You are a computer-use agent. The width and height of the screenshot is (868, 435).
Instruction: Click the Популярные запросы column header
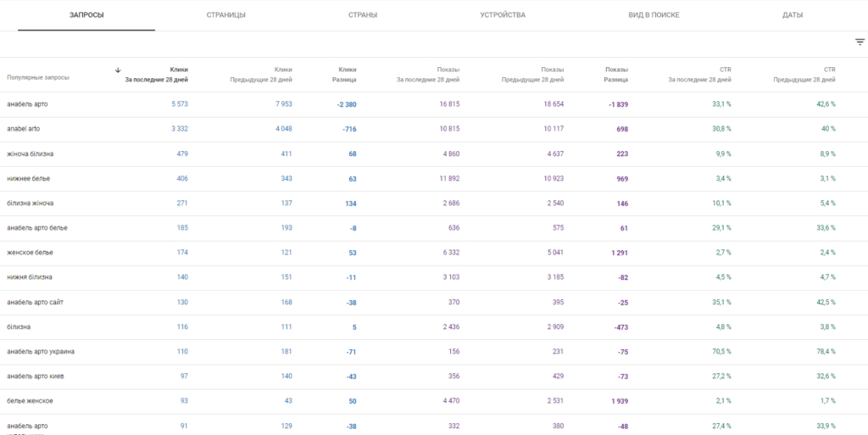(x=38, y=77)
